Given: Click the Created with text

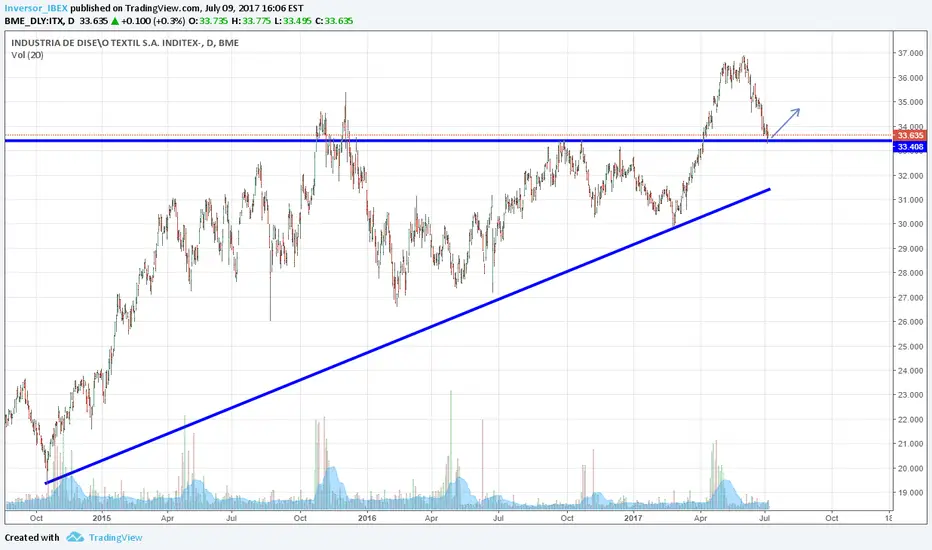Looking at the screenshot, I should pyautogui.click(x=32, y=538).
